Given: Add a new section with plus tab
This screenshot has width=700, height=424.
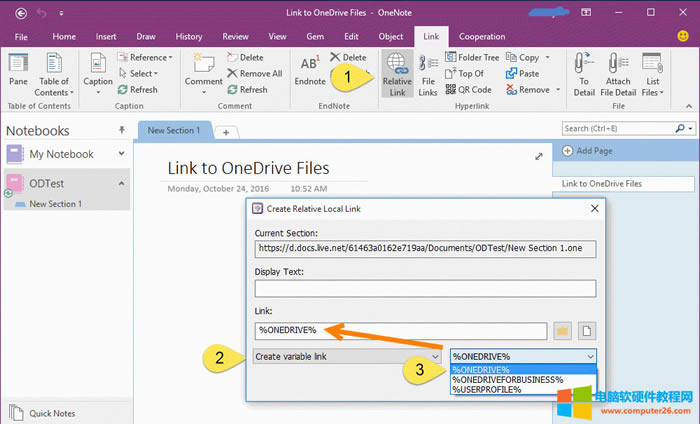Looking at the screenshot, I should pos(226,132).
